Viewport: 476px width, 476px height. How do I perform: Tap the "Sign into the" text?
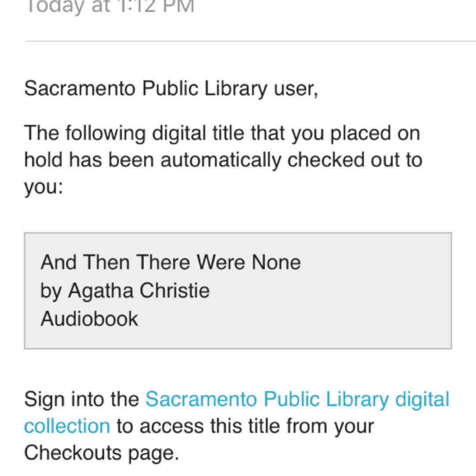coord(82,400)
